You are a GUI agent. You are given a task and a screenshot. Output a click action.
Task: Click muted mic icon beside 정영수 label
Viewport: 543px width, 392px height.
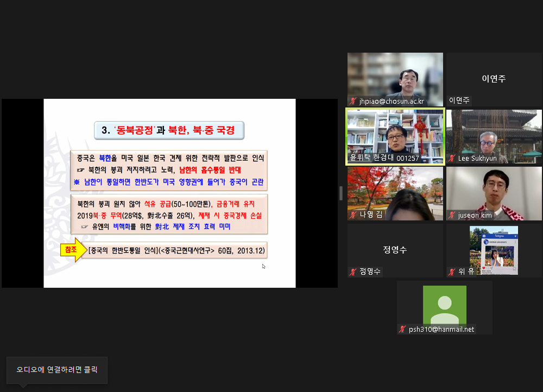point(353,272)
